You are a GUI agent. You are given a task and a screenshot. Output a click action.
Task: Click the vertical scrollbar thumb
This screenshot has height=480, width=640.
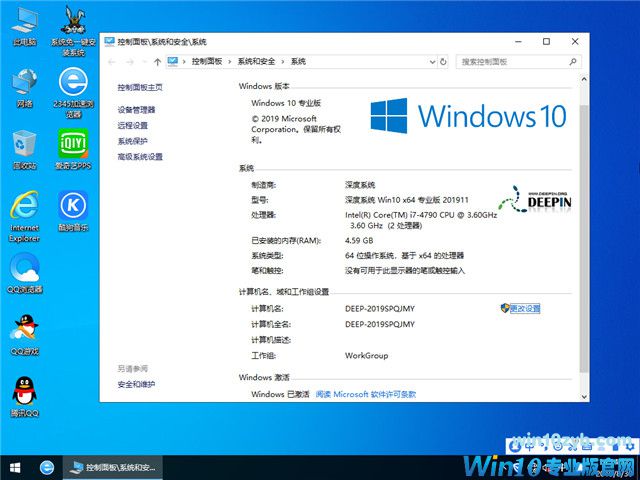pyautogui.click(x=584, y=238)
